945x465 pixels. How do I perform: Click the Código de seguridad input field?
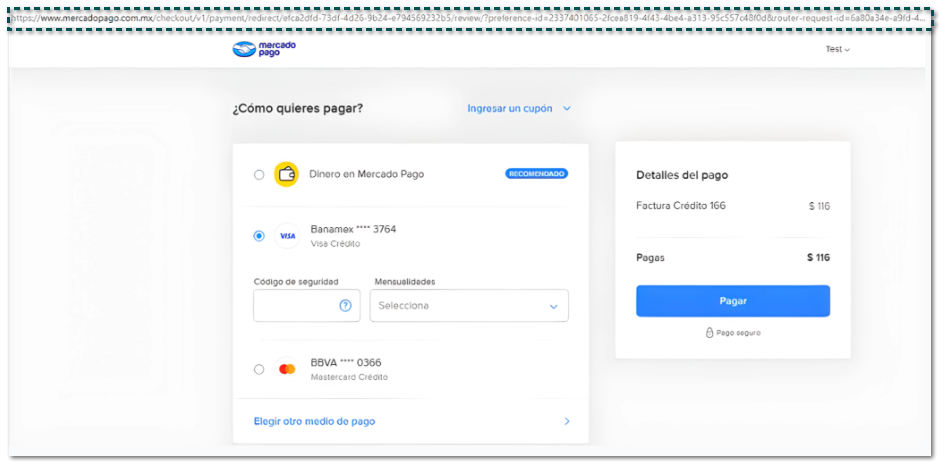coord(307,306)
